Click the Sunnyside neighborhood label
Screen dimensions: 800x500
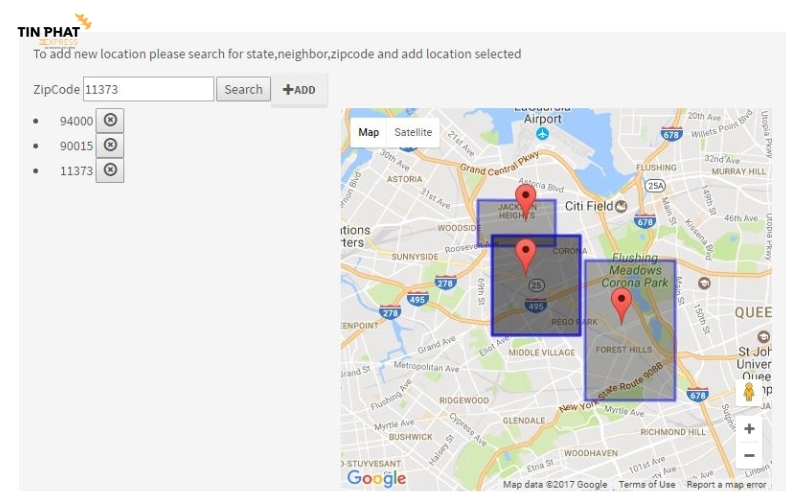[x=415, y=257]
